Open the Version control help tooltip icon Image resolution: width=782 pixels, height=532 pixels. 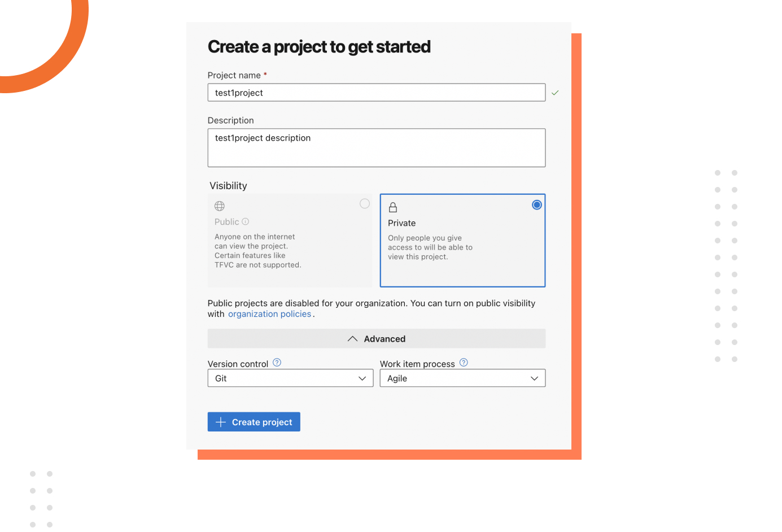pyautogui.click(x=277, y=363)
